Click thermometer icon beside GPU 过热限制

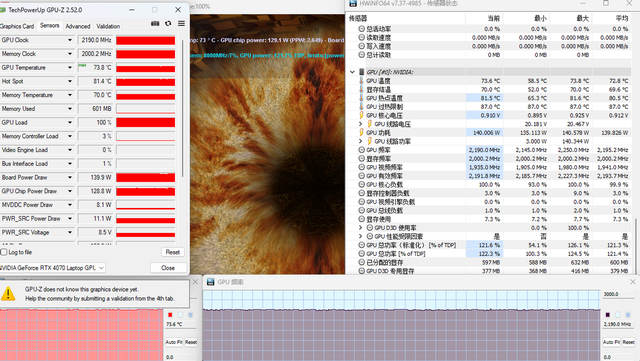tap(361, 106)
